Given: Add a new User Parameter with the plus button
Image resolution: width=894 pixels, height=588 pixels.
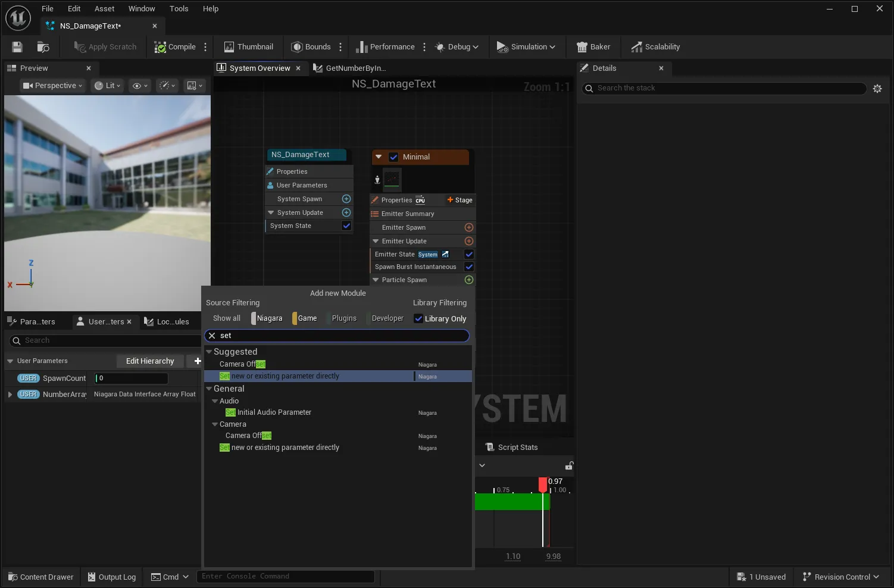Looking at the screenshot, I should click(x=198, y=361).
